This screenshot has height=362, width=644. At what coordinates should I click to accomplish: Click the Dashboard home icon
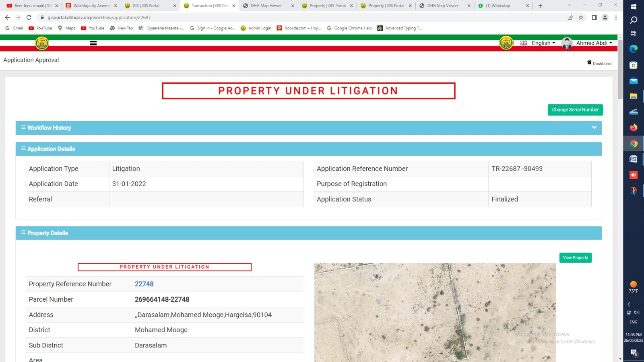[589, 62]
